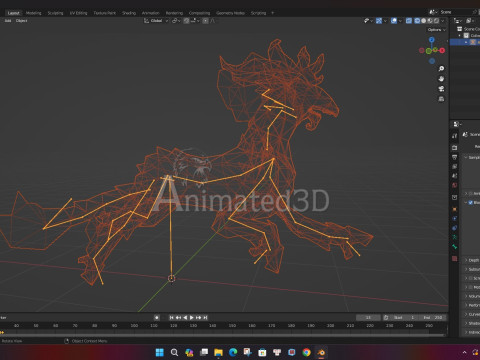Viewport: 480px width, 360px height.
Task: Add a new workspace with plus button
Action: click(x=272, y=13)
